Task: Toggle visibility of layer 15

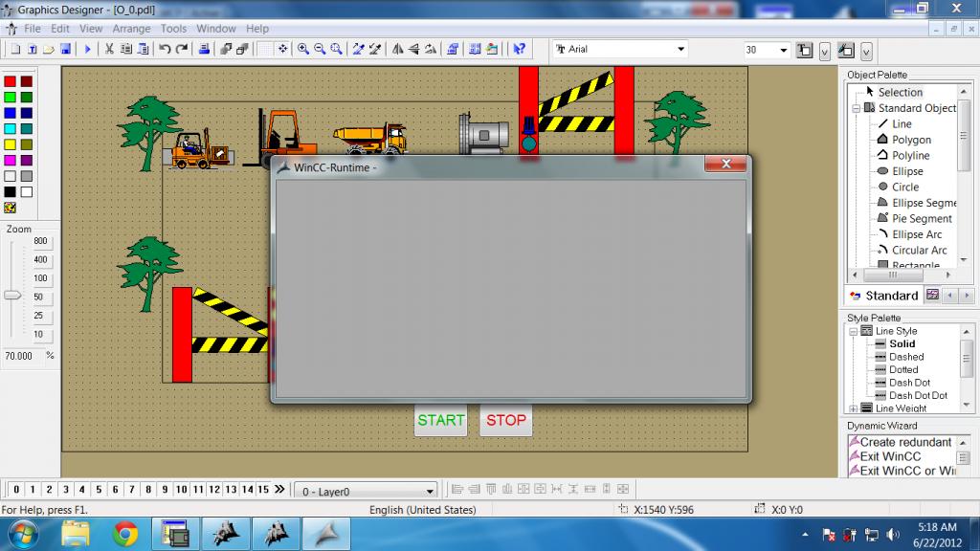Action: pos(263,490)
